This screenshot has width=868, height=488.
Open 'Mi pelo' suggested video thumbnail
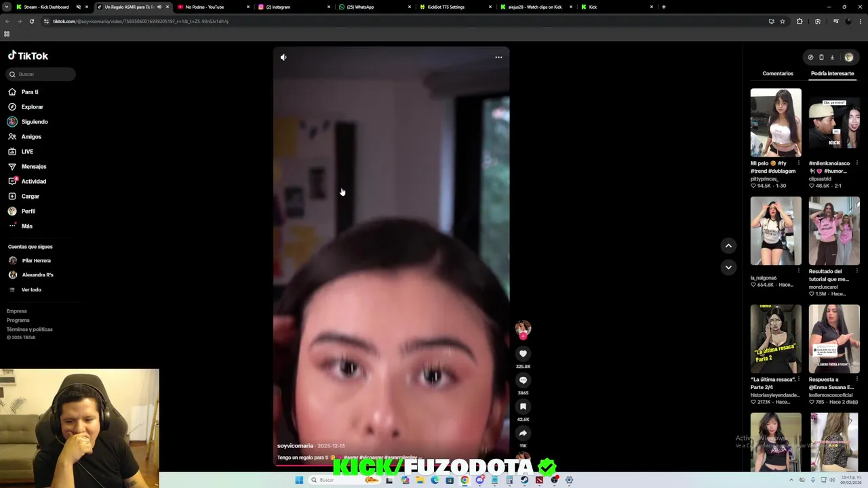tap(776, 123)
